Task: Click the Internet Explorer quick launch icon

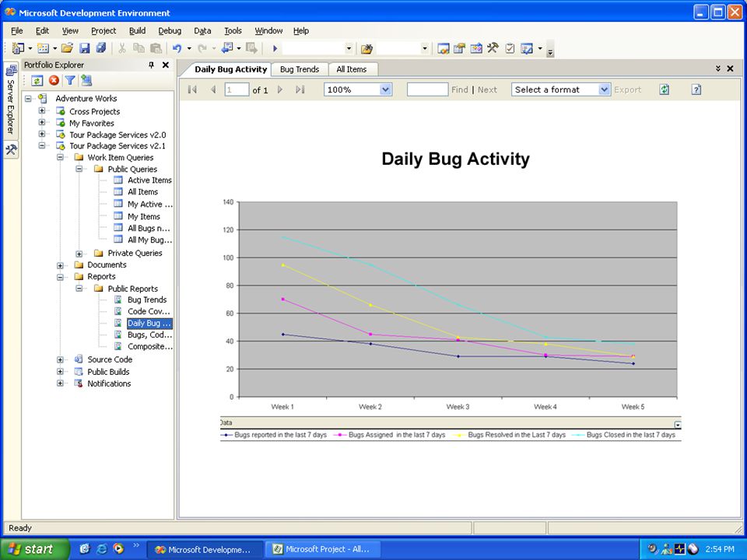Action: 101,549
